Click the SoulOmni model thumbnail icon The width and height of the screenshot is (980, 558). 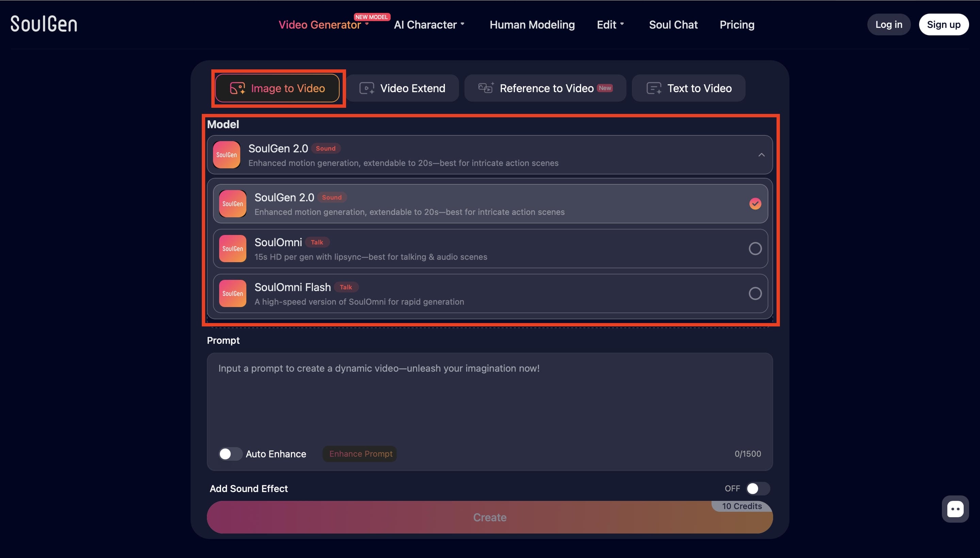point(233,248)
